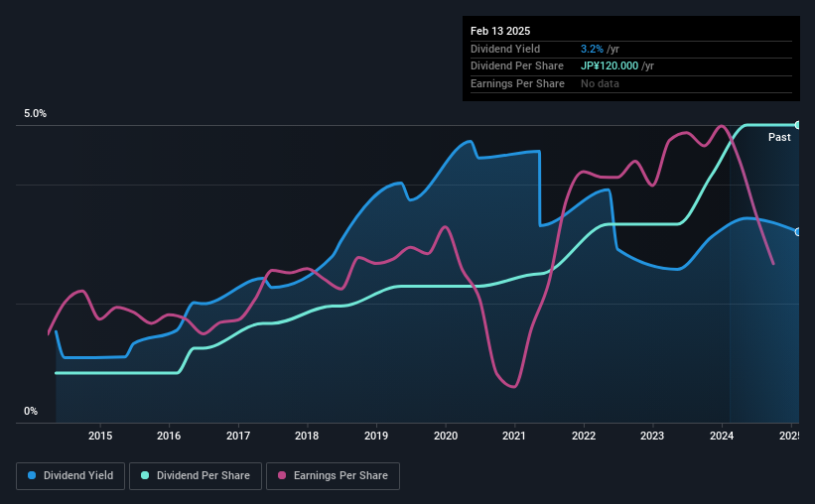
Task: Click the 2023 x-axis label
Action: point(652,436)
